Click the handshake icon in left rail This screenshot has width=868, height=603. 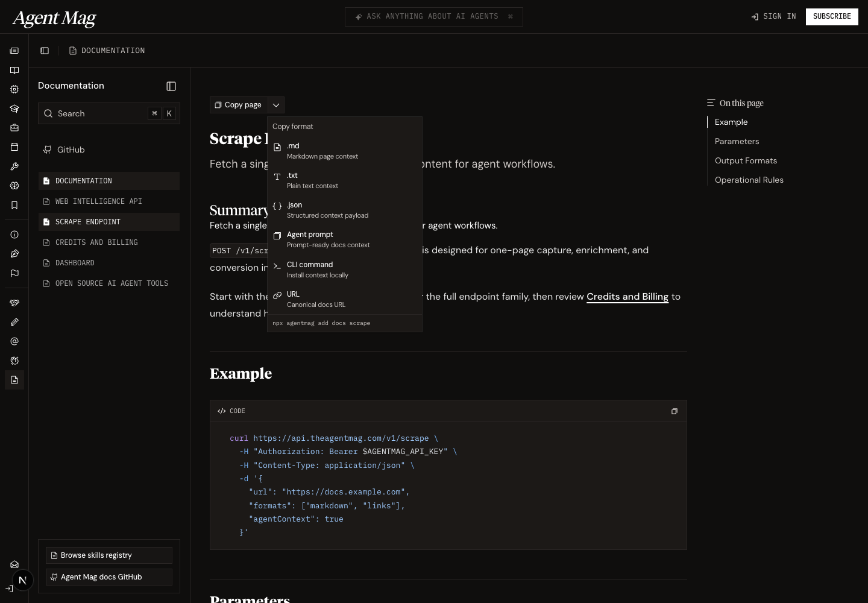tap(14, 303)
